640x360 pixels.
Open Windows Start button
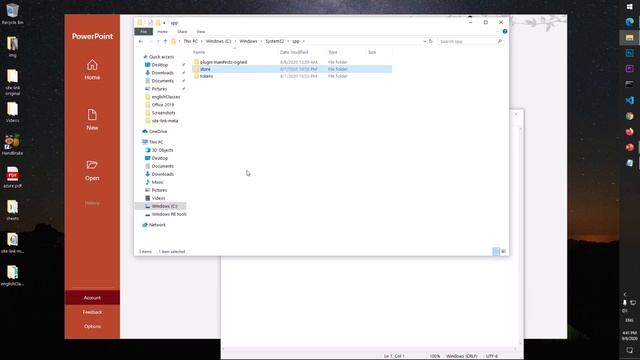tap(629, 7)
